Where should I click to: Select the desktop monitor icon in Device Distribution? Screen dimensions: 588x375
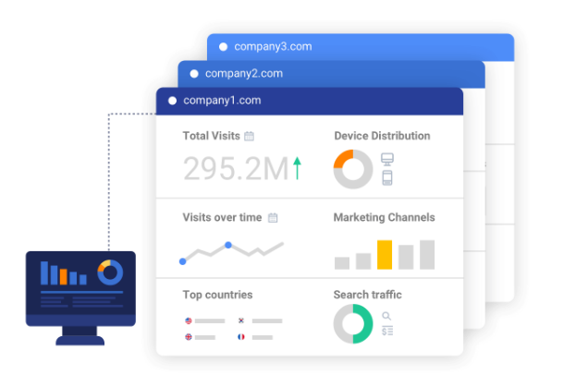coord(387,159)
